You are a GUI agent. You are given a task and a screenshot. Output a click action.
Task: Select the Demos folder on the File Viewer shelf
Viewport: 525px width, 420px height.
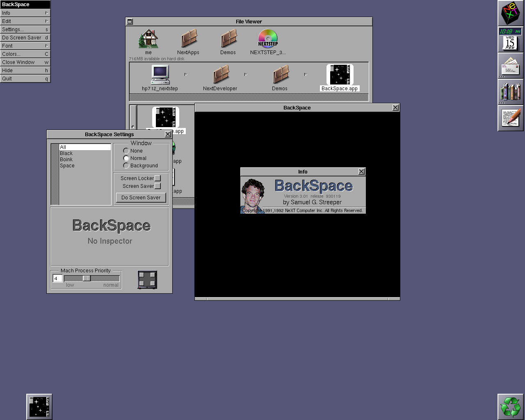coord(228,39)
